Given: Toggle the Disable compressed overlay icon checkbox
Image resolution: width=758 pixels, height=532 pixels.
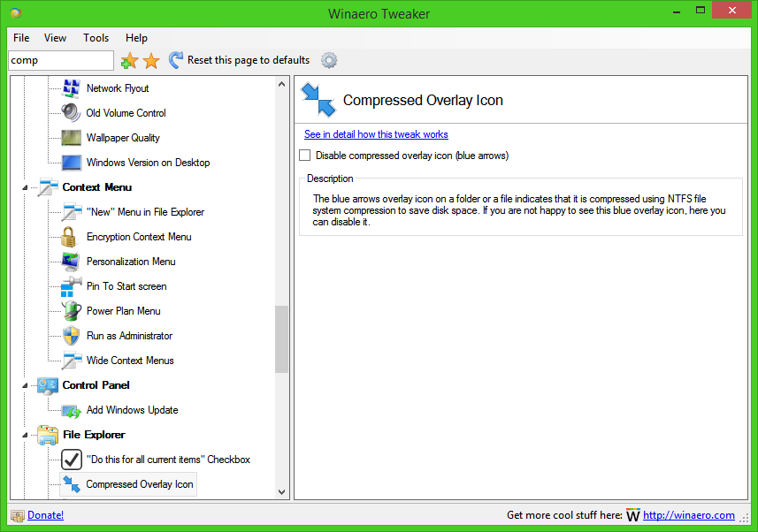Looking at the screenshot, I should point(304,155).
